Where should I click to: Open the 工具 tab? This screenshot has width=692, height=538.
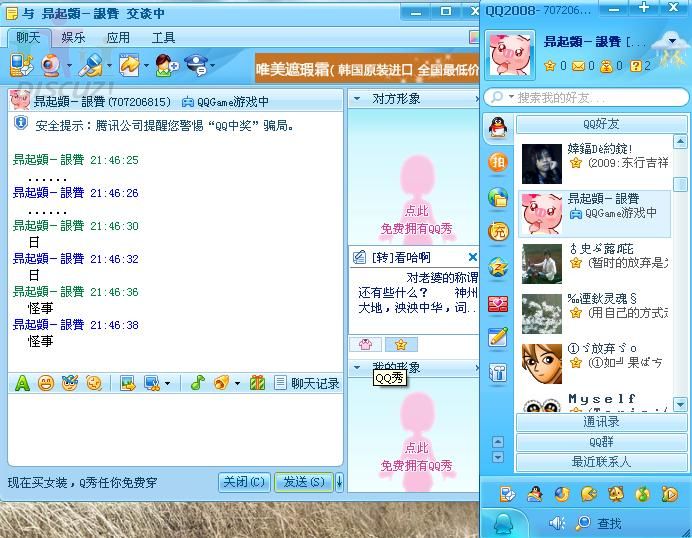pyautogui.click(x=163, y=38)
